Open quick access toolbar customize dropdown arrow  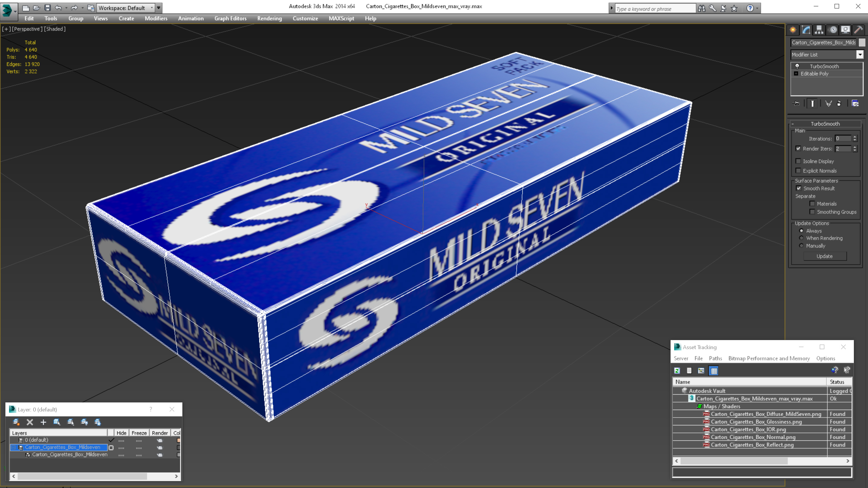[158, 8]
